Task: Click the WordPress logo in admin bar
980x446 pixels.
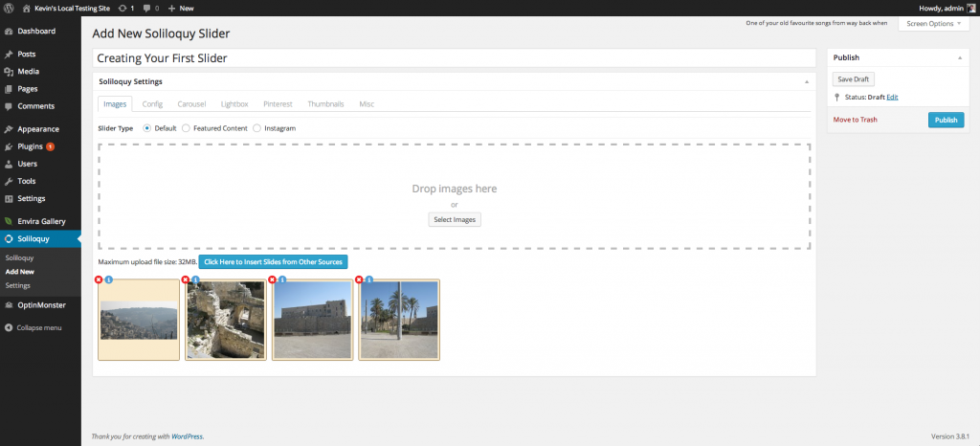Action: pyautogui.click(x=9, y=8)
